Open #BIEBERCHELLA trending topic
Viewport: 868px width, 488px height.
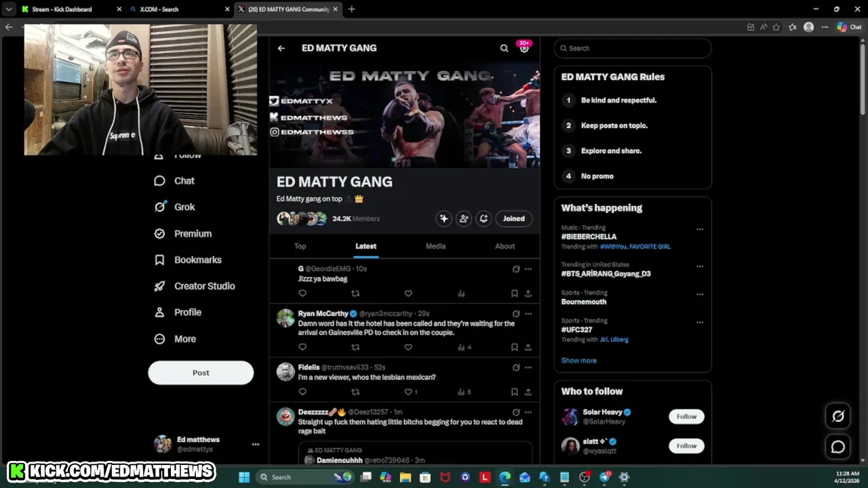(589, 237)
